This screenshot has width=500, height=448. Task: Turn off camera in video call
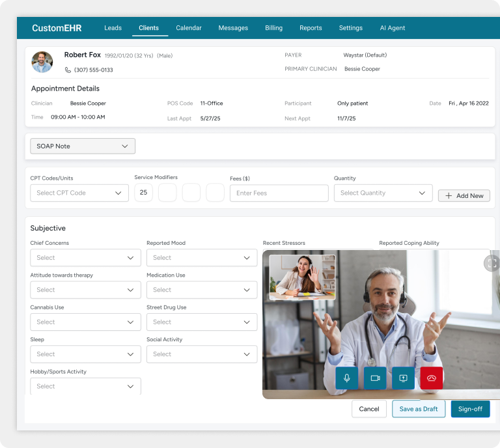(x=375, y=378)
